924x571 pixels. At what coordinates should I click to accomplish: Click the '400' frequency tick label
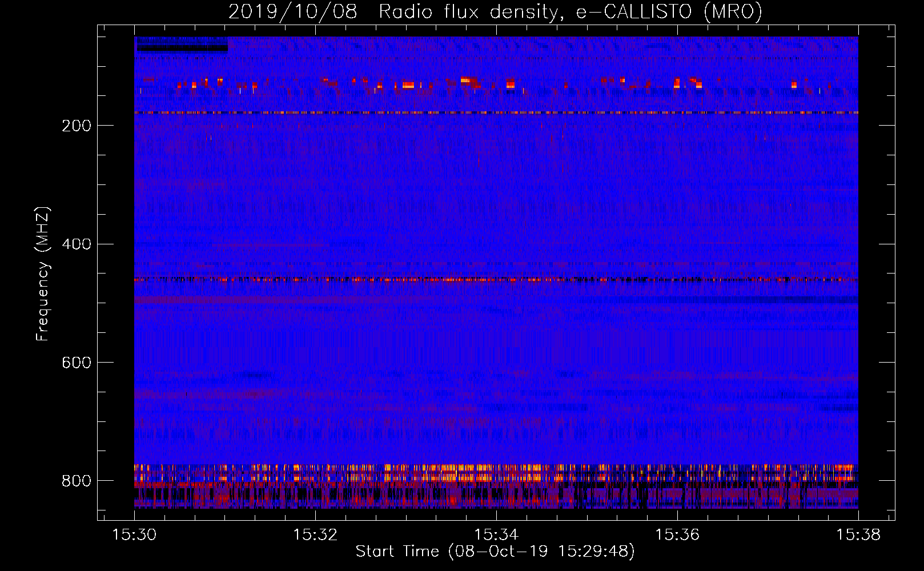77,244
